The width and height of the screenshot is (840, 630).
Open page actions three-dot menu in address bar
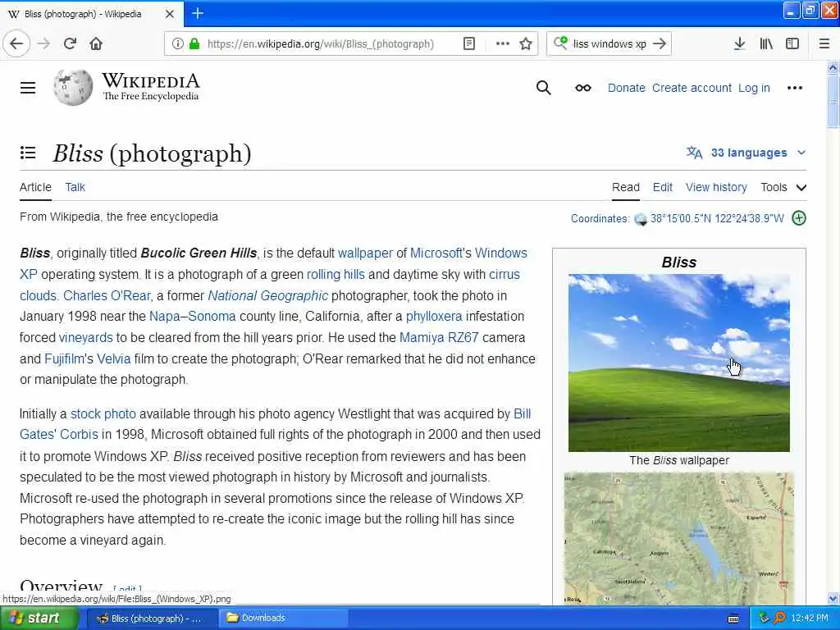(503, 44)
